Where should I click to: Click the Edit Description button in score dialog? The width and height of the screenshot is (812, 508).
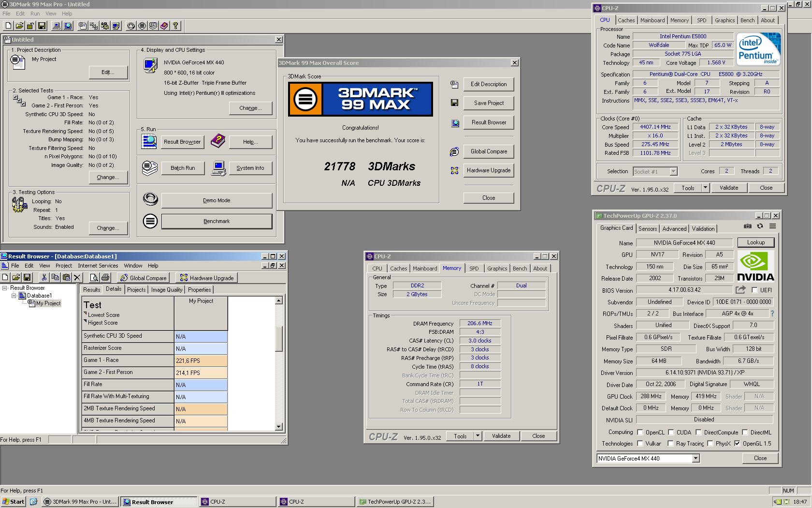(x=489, y=84)
